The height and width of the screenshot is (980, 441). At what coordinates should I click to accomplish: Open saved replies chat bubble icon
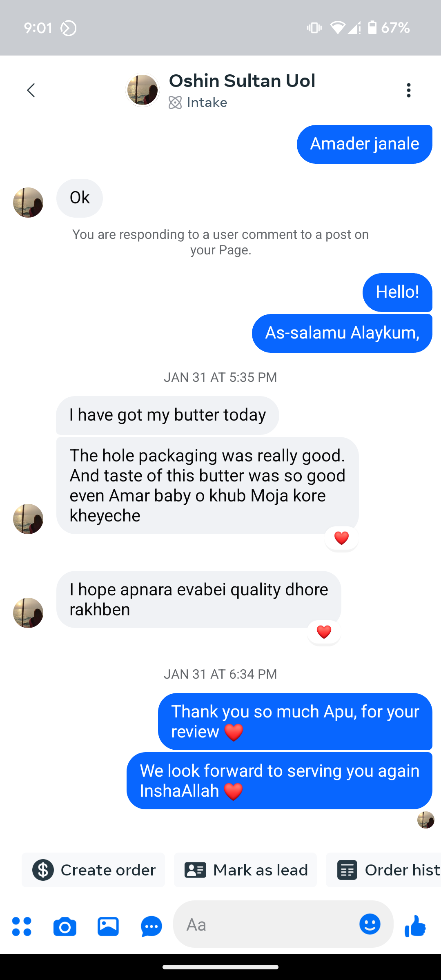click(151, 926)
